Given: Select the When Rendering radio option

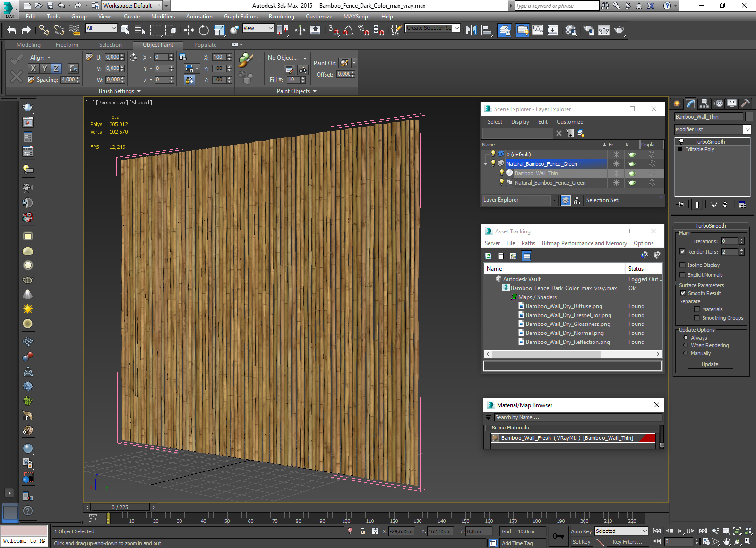Looking at the screenshot, I should (x=686, y=345).
